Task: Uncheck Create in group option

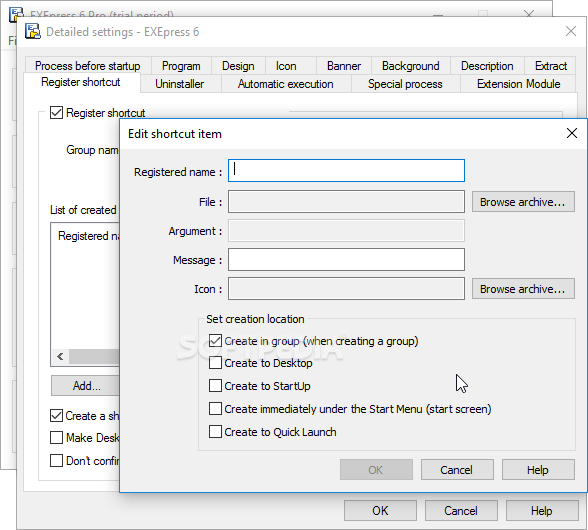Action: pyautogui.click(x=215, y=341)
